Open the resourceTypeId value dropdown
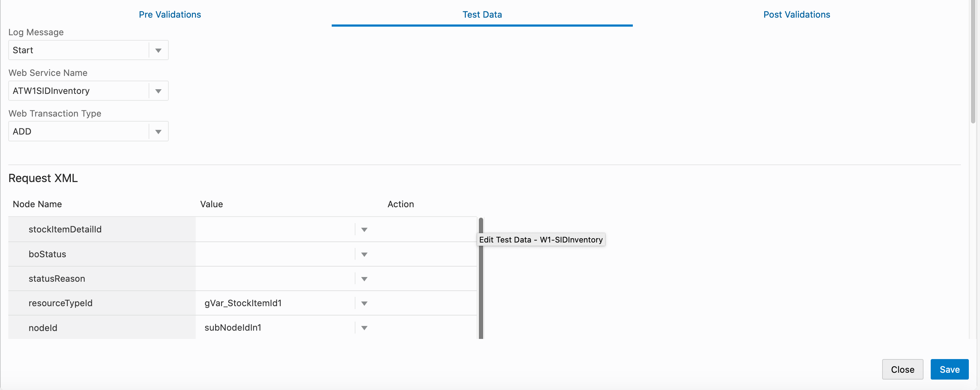 point(364,303)
